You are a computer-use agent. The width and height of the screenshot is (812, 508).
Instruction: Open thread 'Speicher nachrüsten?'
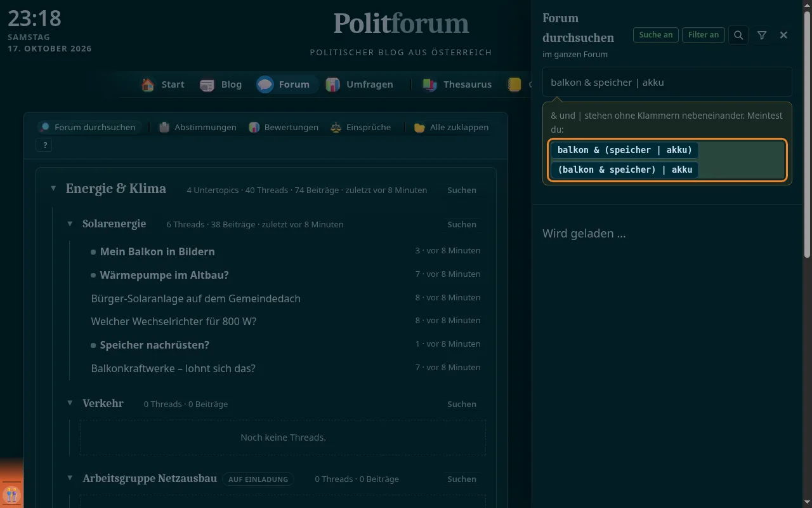click(x=155, y=345)
